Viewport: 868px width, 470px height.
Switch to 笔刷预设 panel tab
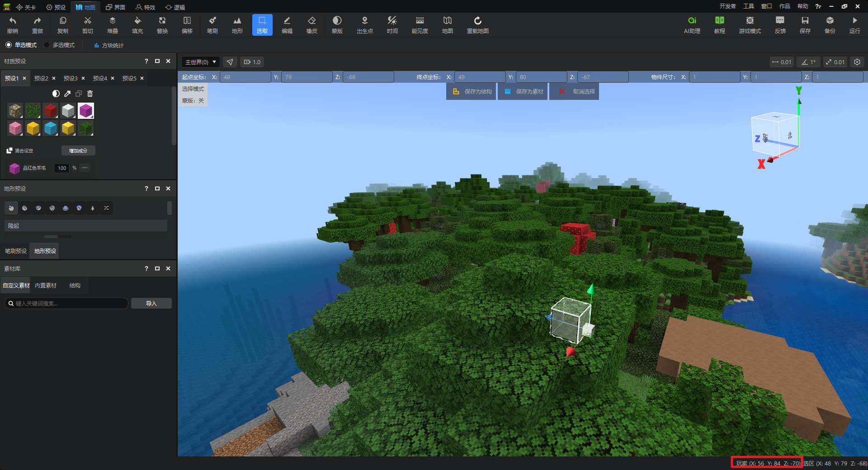(16, 251)
